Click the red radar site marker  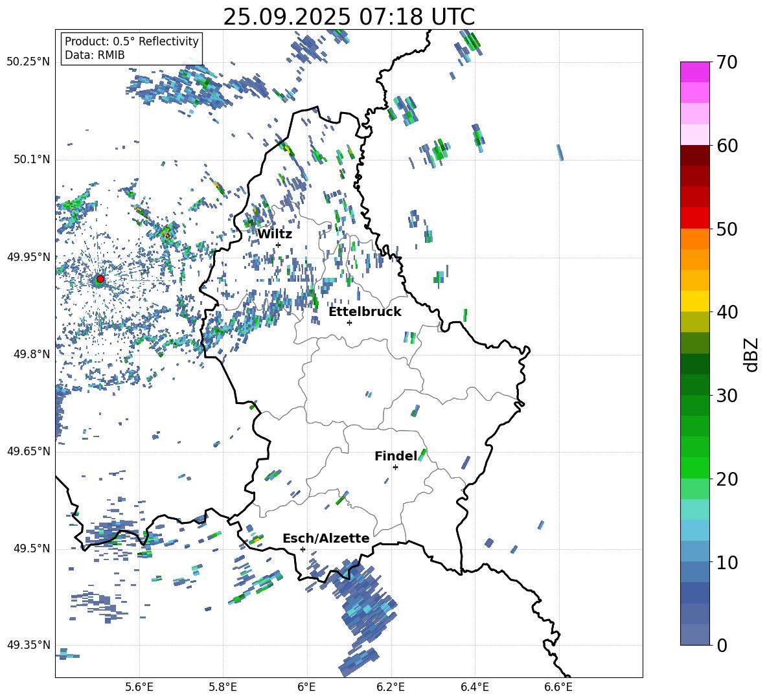tap(100, 279)
